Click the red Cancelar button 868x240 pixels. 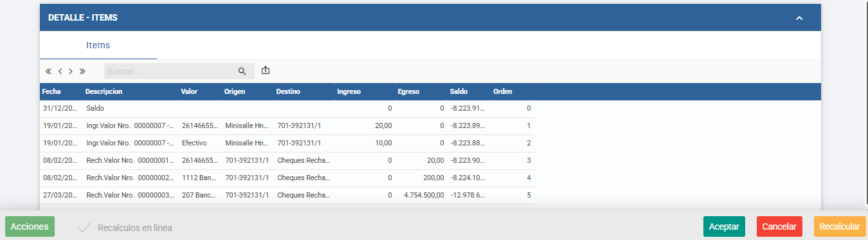click(779, 226)
